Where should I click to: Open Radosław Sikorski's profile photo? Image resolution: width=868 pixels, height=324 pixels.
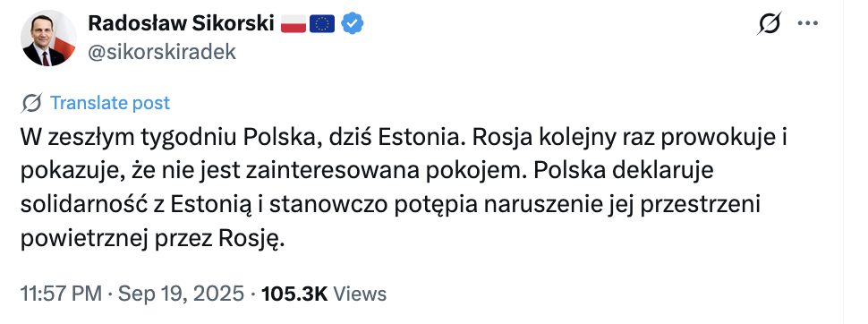coord(48,38)
